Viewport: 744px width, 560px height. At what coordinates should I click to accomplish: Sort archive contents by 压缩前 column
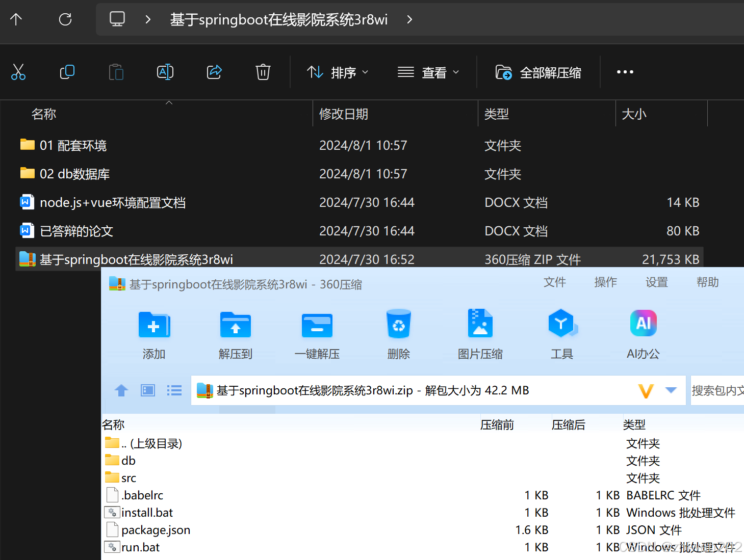click(x=497, y=424)
